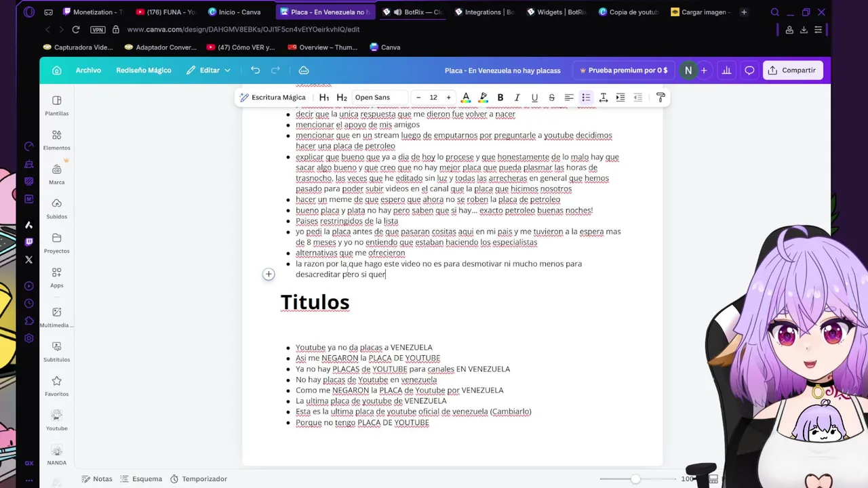Click the Prueba premium por 0 $ button
The width and height of the screenshot is (868, 488).
point(623,70)
